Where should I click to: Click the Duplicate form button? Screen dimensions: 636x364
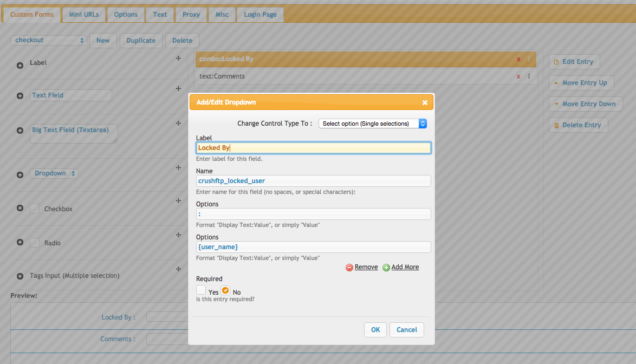click(141, 41)
